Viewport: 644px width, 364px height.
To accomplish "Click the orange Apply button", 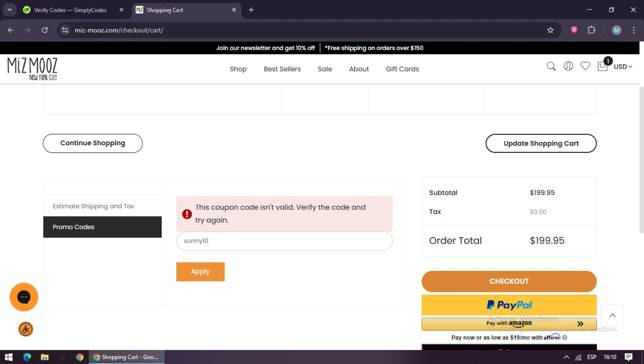I will point(200,272).
